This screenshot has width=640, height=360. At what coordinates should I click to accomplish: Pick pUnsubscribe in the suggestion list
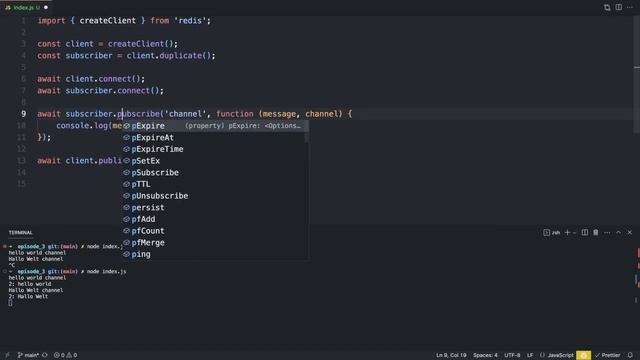pos(215,196)
